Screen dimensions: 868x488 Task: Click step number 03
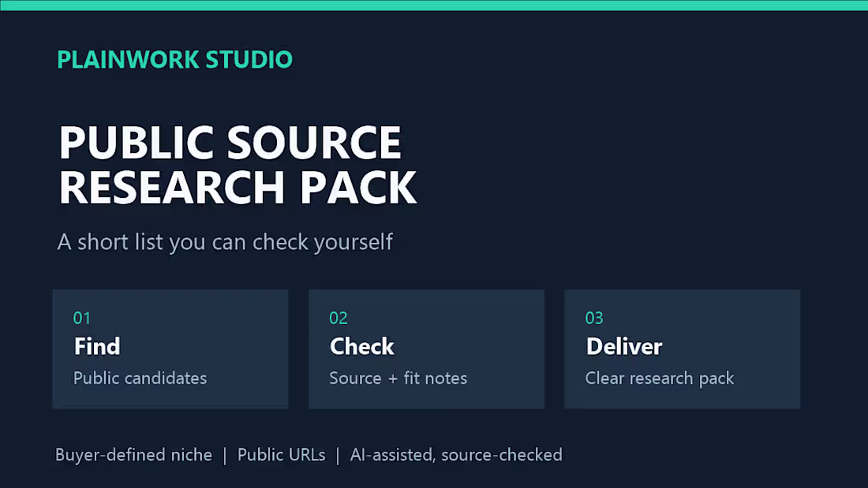594,319
